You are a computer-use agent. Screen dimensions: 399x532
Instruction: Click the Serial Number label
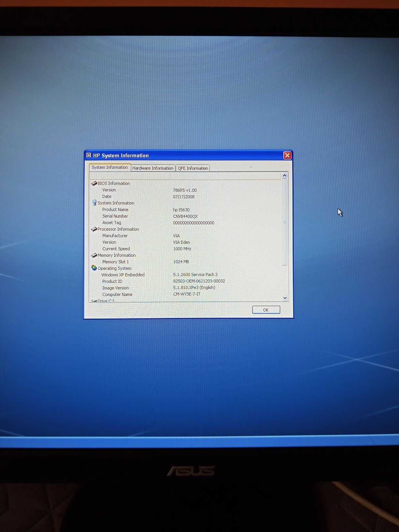click(115, 216)
